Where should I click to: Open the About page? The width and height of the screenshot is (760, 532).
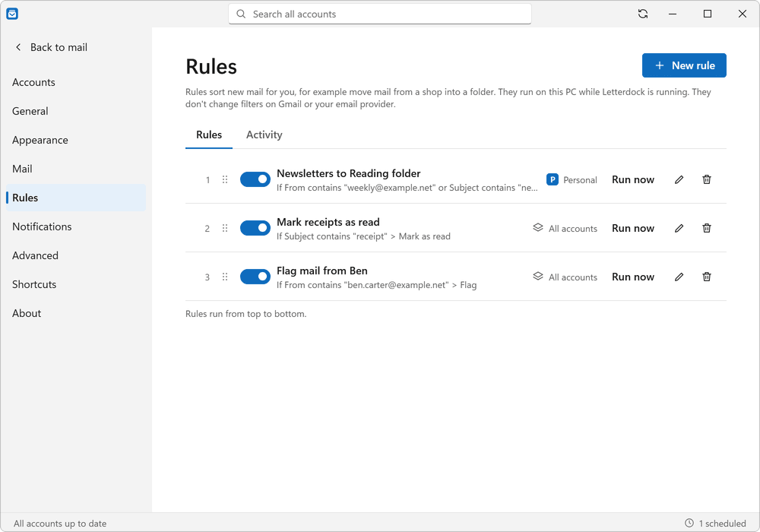click(75, 313)
